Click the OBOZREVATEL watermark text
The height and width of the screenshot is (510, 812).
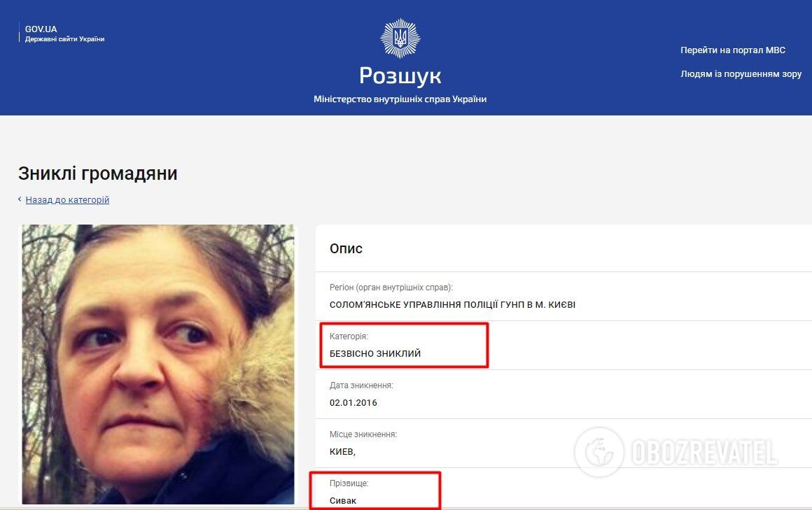pos(703,452)
